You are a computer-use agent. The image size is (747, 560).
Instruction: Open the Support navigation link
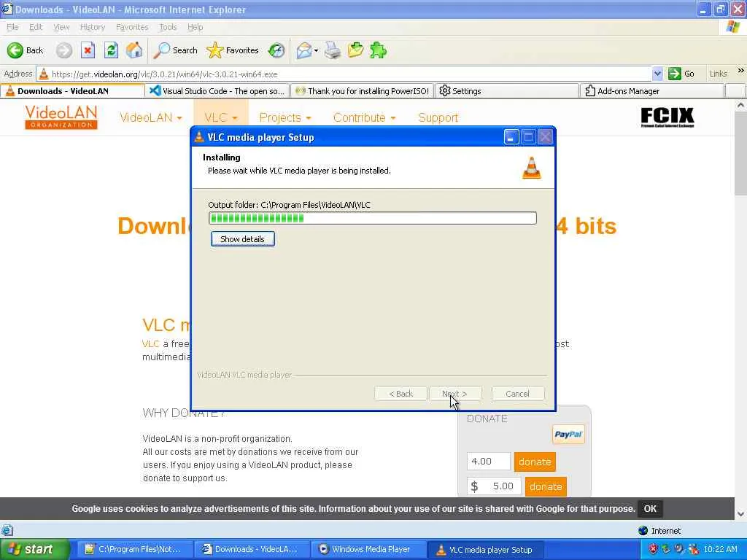(438, 117)
